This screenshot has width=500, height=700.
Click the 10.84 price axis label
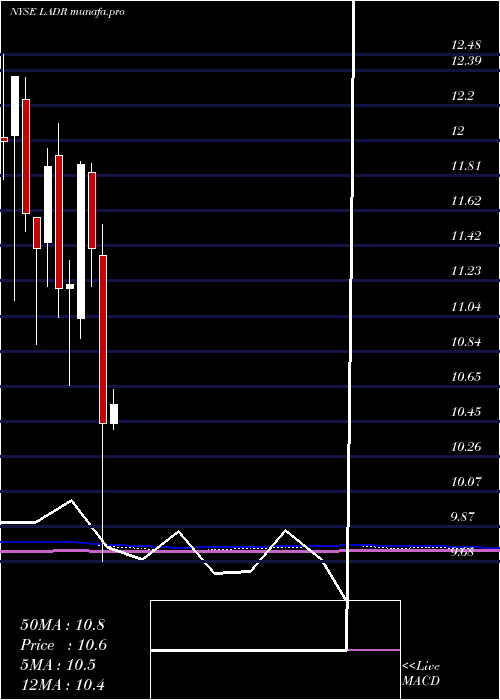tap(466, 342)
